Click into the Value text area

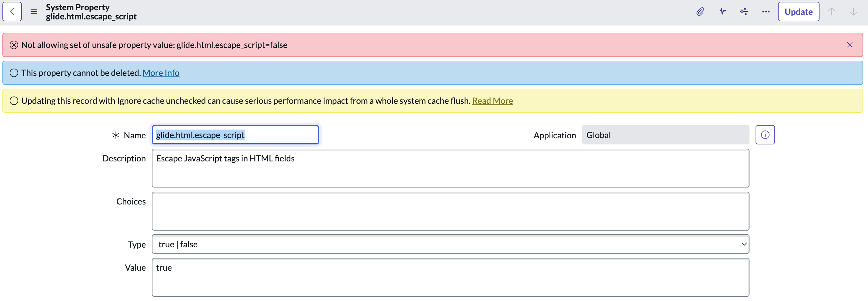coord(450,277)
